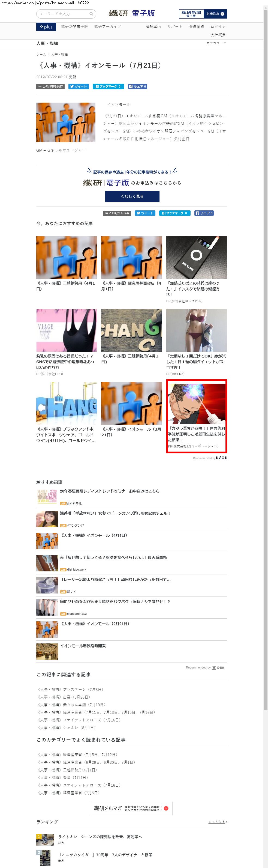Image resolution: width=268 pixels, height=868 pixels.
Task: Click the ツイート button below the subscription banner
Action: 145,213
